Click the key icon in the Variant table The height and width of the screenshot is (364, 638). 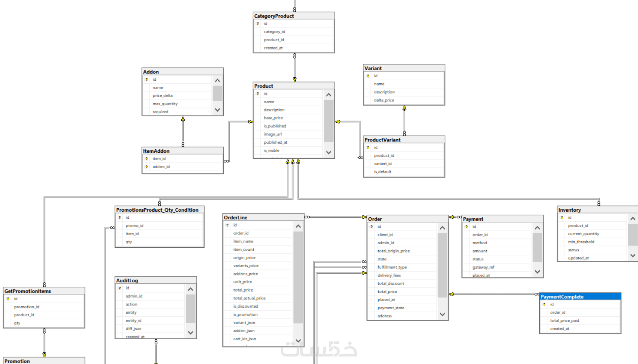[x=368, y=76]
